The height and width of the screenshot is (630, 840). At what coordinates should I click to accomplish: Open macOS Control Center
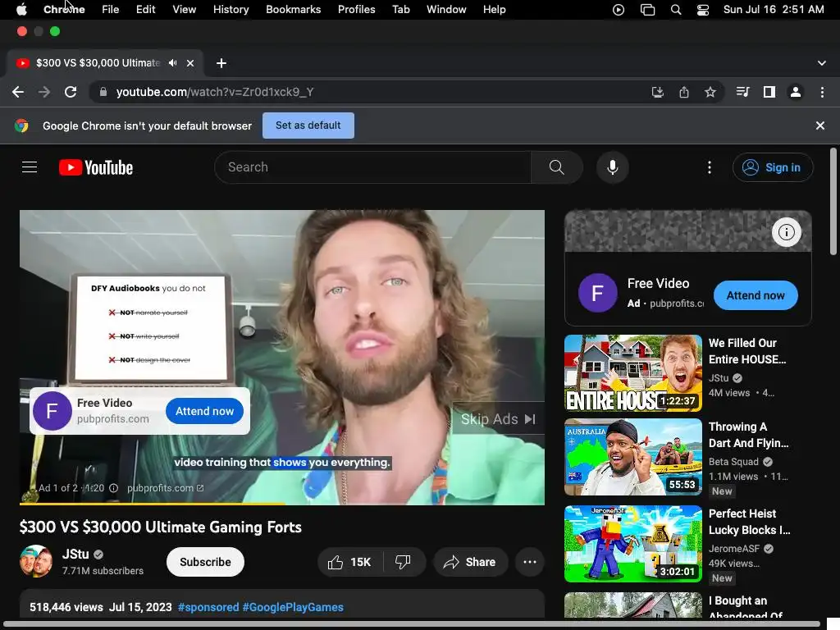pyautogui.click(x=703, y=10)
